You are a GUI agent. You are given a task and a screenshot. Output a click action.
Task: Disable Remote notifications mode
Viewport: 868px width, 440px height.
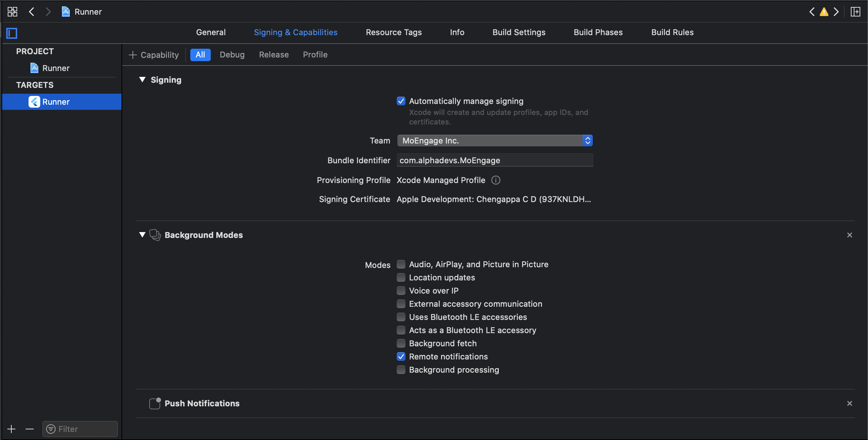point(401,357)
